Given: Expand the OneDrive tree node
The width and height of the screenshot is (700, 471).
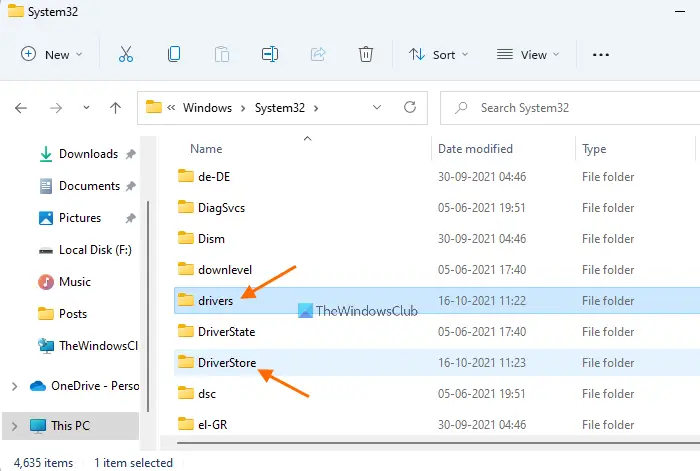Looking at the screenshot, I should pyautogui.click(x=14, y=386).
